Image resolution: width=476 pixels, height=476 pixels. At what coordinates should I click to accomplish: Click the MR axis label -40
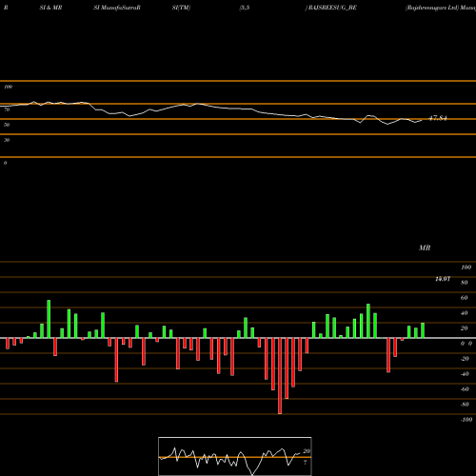pyautogui.click(x=465, y=374)
